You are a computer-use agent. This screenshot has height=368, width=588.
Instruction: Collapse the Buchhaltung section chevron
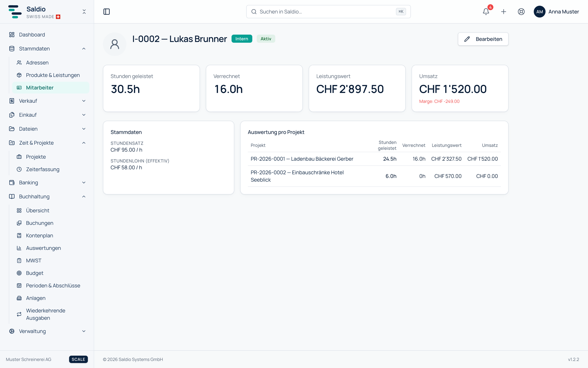[84, 197]
